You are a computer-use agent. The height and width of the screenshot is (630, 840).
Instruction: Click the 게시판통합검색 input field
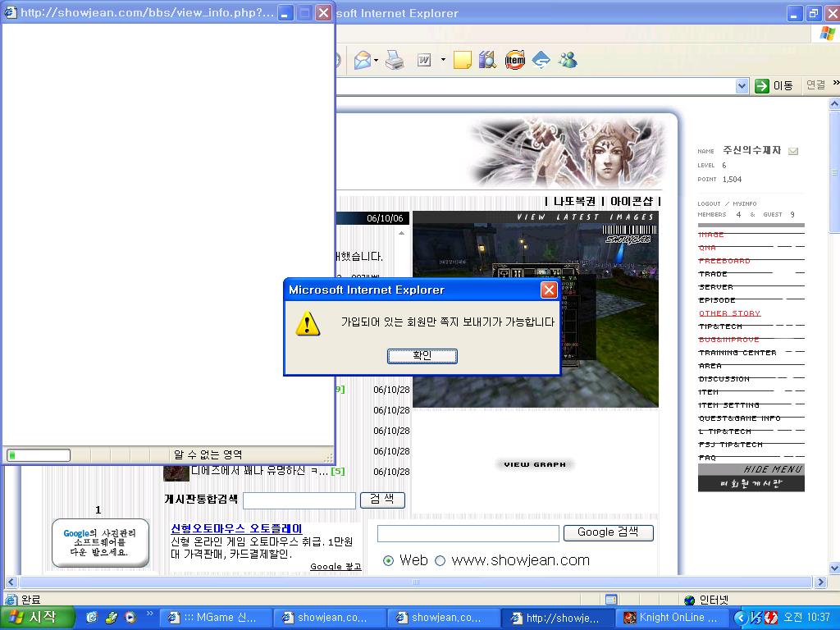coord(299,500)
